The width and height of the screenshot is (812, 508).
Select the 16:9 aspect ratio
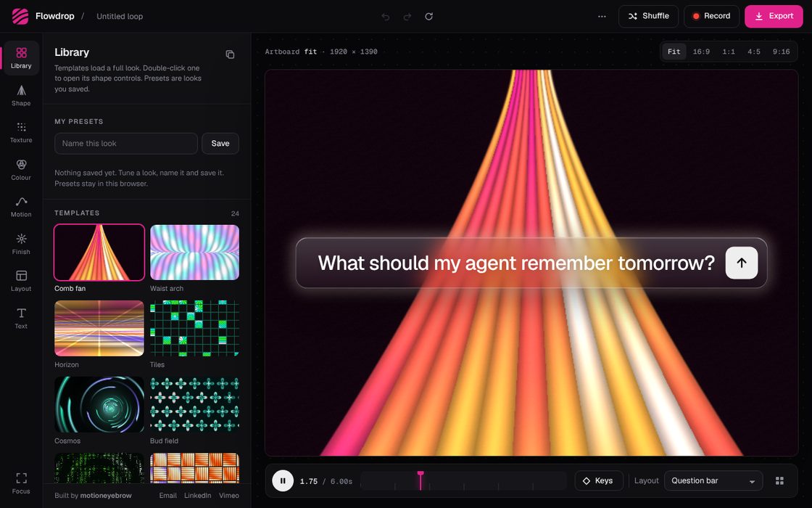[701, 52]
